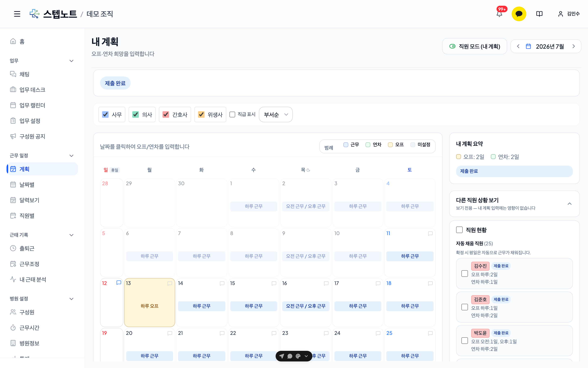Select 계획 in sidebar
The width and height of the screenshot is (588, 368).
pos(42,169)
